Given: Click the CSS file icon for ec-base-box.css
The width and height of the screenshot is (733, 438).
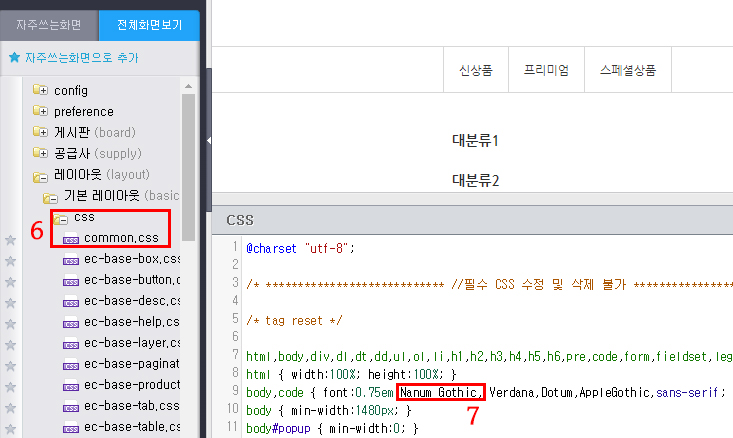Looking at the screenshot, I should click(x=71, y=259).
